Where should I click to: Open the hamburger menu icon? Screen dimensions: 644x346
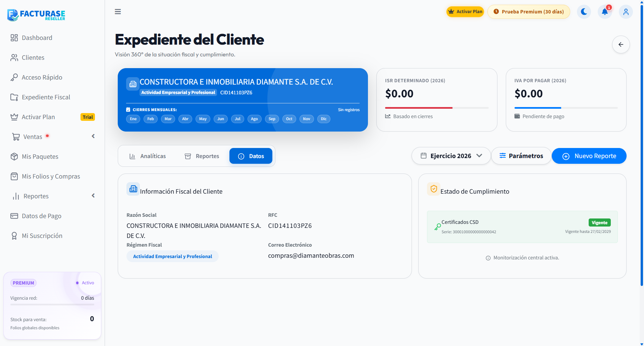coord(118,12)
